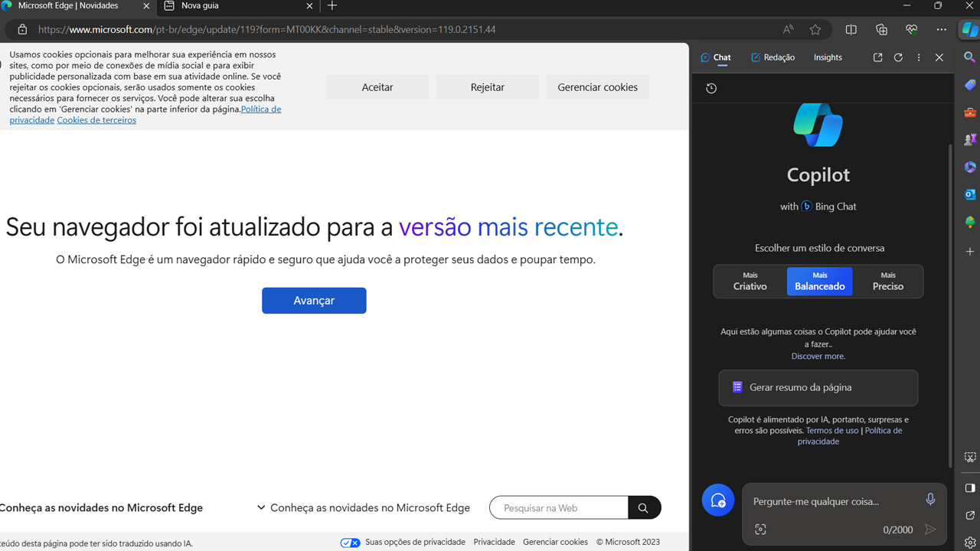The image size is (980, 551).
Task: Add app to sidebar with plus
Action: [970, 251]
